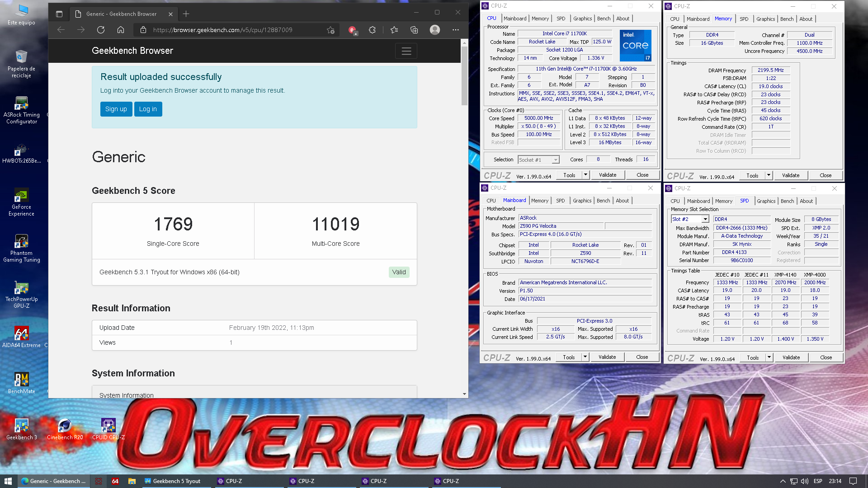
Task: Open the tab actions menu icon
Action: tap(59, 14)
